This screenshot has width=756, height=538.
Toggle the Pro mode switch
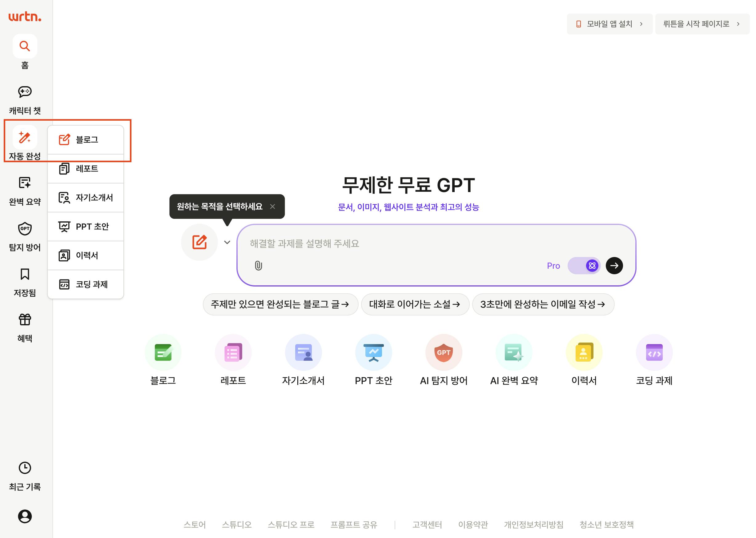coord(584,265)
